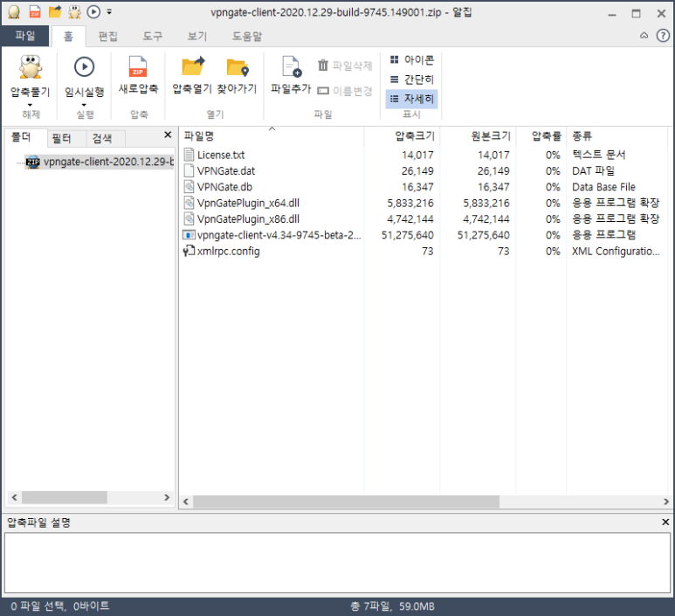Click the extract mascot quick-access icon
Screen dimensions: 675x616
click(x=75, y=12)
